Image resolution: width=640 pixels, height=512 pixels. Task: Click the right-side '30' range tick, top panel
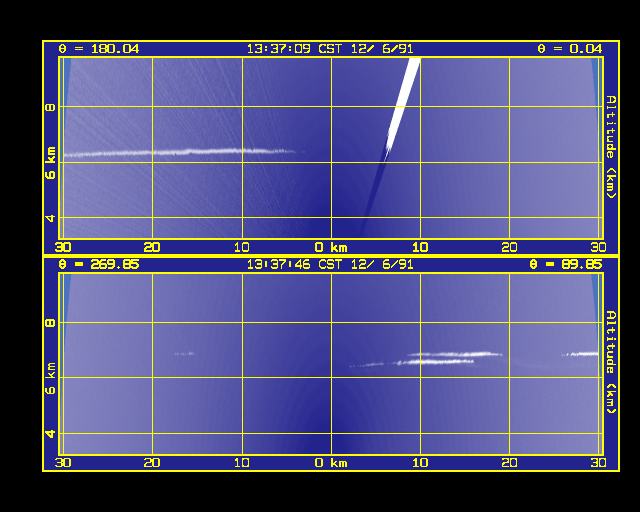pyautogui.click(x=598, y=247)
